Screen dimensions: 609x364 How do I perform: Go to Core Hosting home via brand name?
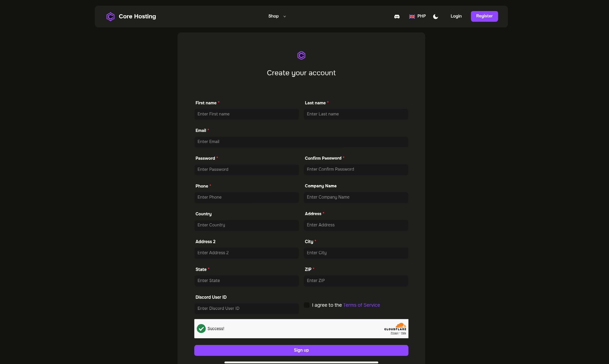point(137,17)
